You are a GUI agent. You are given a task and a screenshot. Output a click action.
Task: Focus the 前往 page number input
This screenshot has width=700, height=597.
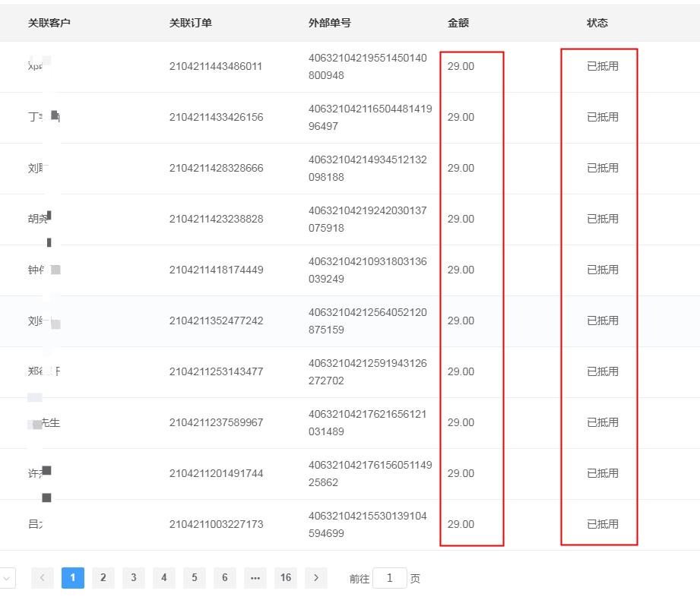(390, 578)
